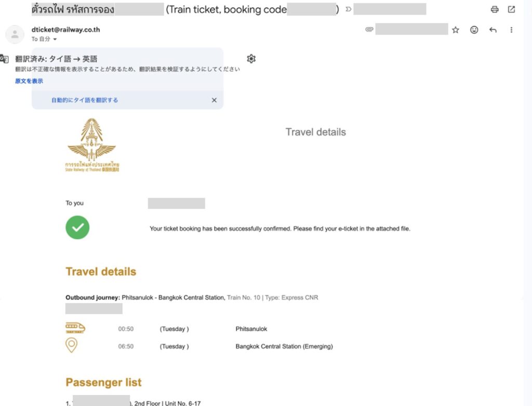Dismiss the translation banner

(214, 100)
